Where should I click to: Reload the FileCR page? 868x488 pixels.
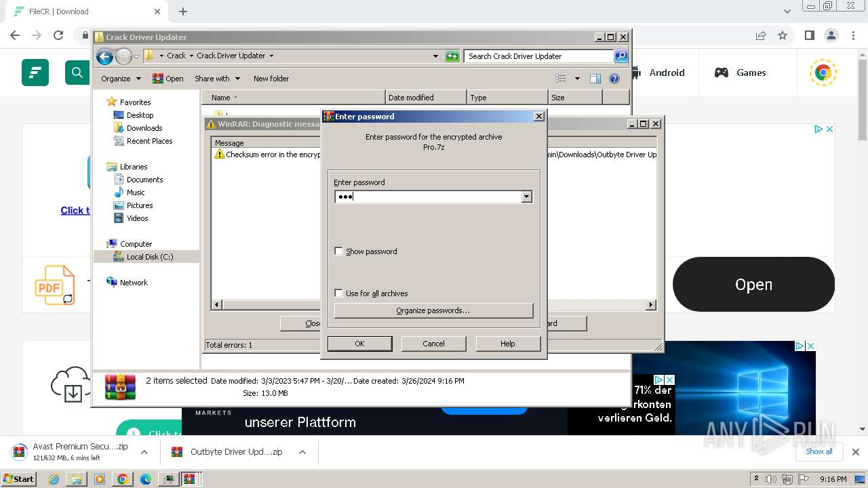(58, 35)
